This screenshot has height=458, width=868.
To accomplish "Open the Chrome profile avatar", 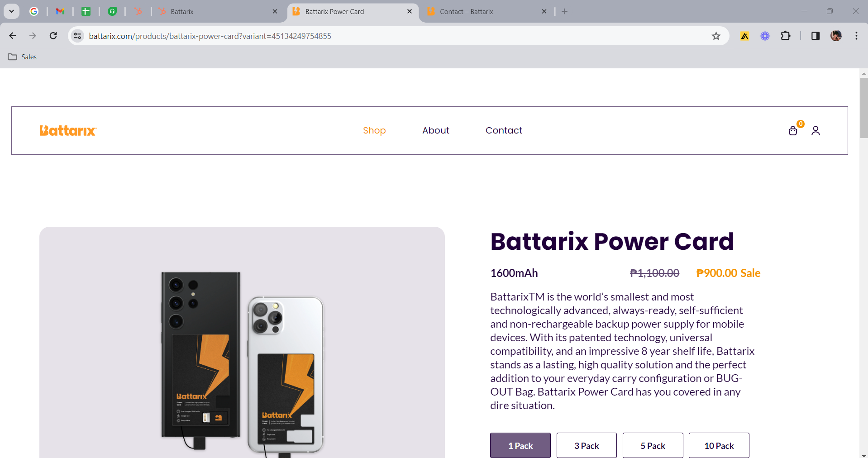I will (836, 36).
